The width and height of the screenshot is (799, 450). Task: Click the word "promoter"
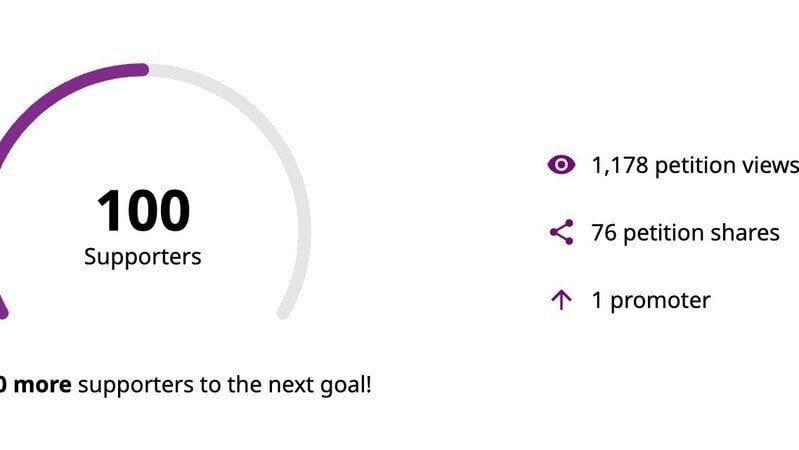click(660, 300)
